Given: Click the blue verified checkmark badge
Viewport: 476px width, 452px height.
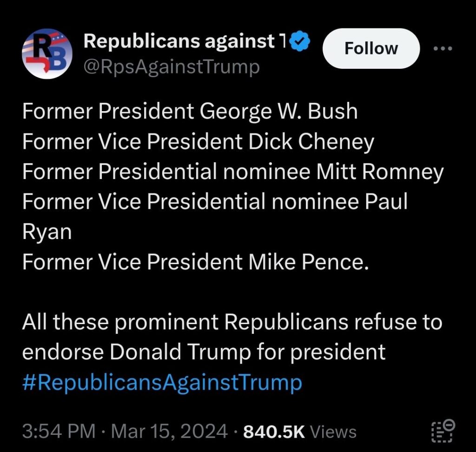Looking at the screenshot, I should (x=300, y=41).
